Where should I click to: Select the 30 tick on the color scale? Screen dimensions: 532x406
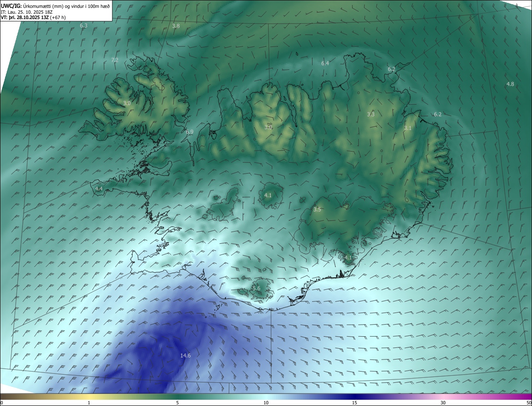point(443,403)
